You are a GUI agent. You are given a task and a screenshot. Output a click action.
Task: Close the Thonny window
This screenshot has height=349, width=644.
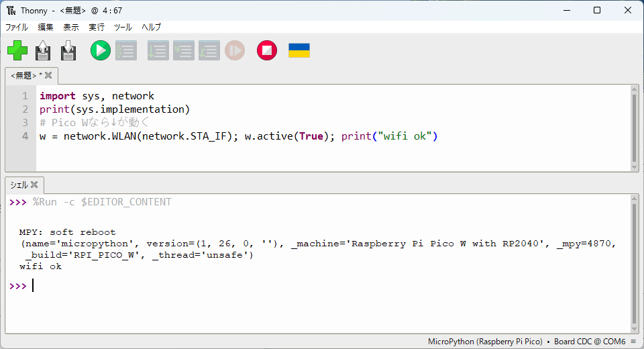point(628,10)
